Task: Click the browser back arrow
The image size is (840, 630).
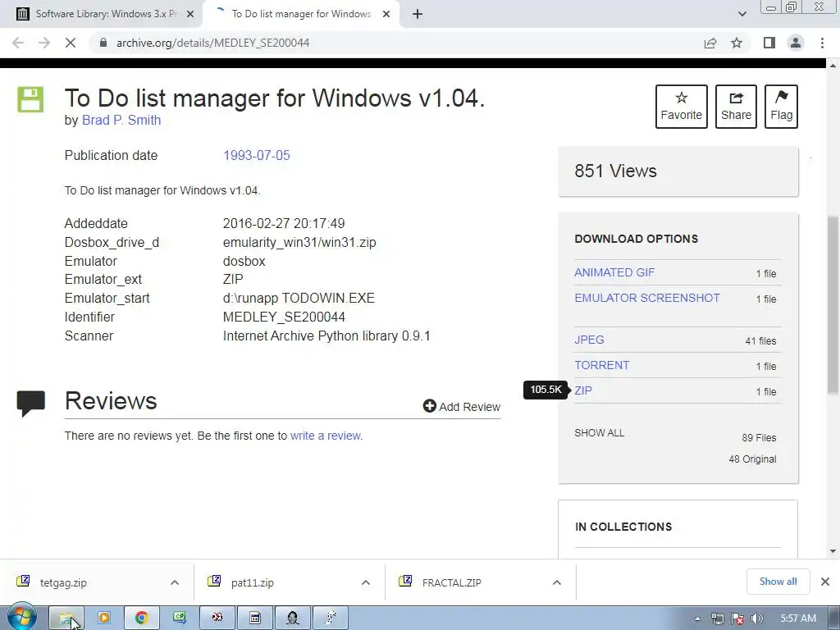Action: (18, 43)
